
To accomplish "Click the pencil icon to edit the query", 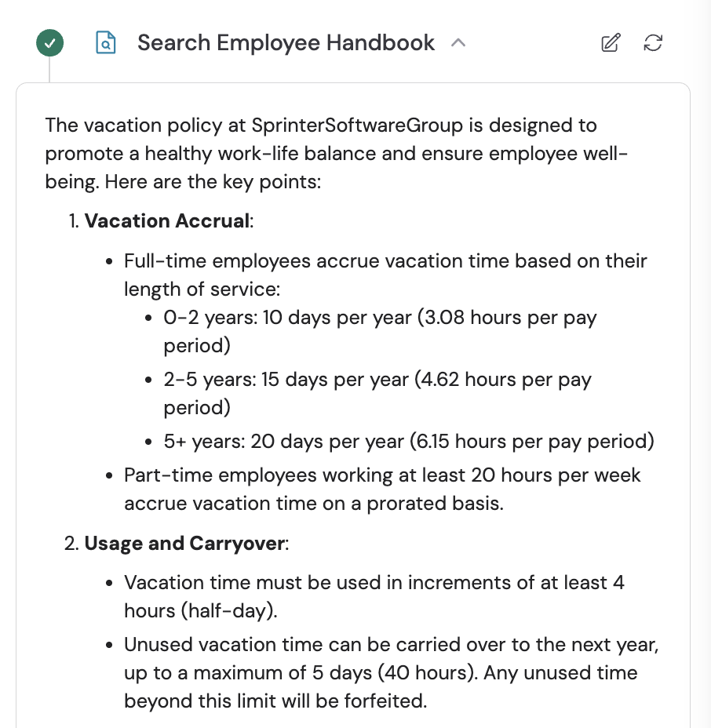I will coord(611,44).
